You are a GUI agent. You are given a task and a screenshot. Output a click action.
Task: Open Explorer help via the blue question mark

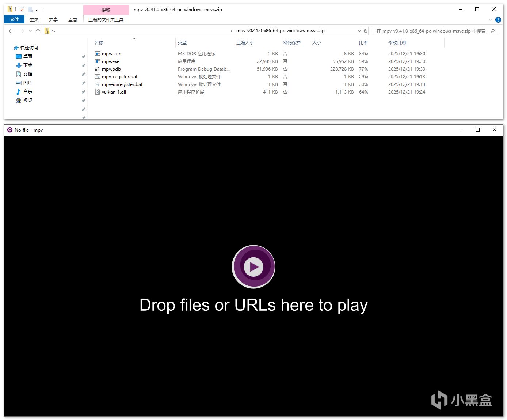[x=498, y=20]
